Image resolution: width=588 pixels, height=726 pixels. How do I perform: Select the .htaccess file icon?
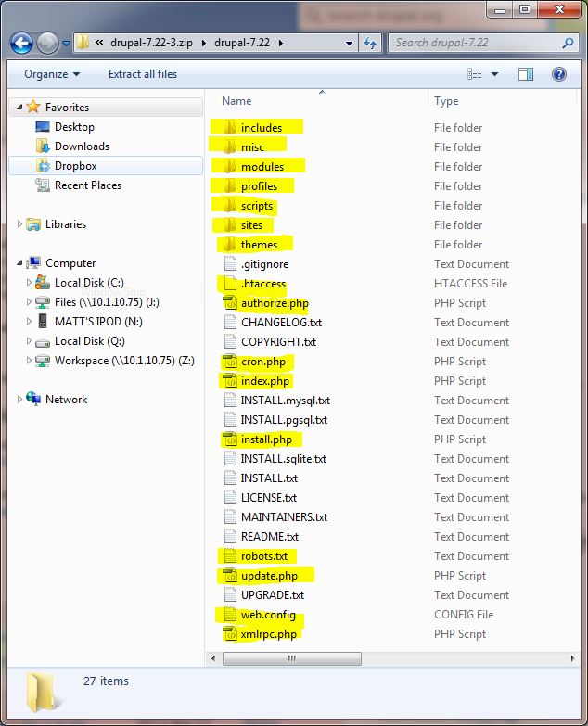click(230, 283)
